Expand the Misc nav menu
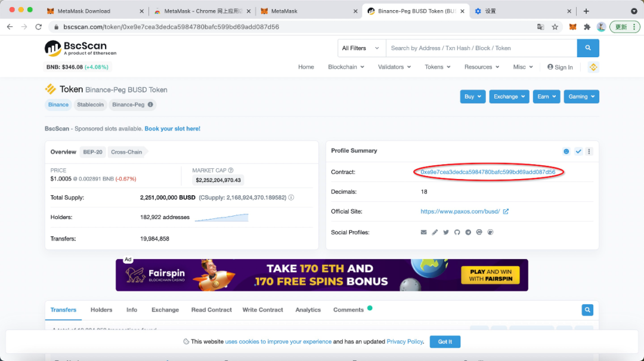Viewport: 644px width, 361px height. coord(523,67)
